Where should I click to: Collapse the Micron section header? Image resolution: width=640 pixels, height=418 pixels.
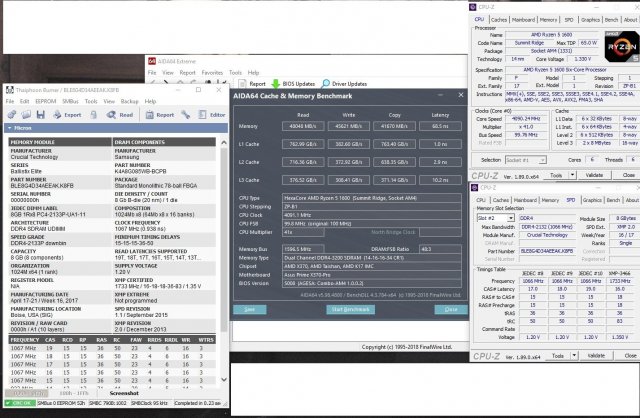[x=8, y=128]
